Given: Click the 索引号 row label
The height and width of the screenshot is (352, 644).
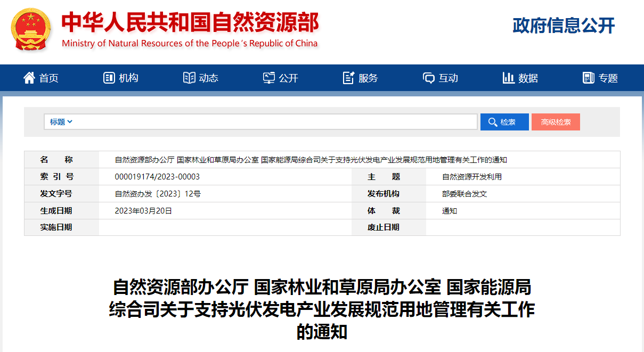Looking at the screenshot, I should coord(56,177).
